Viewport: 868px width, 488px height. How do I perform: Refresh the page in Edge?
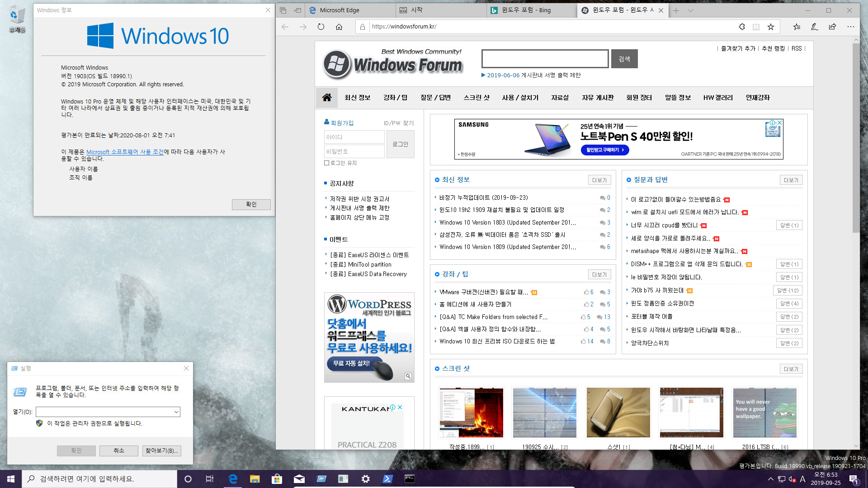point(321,27)
